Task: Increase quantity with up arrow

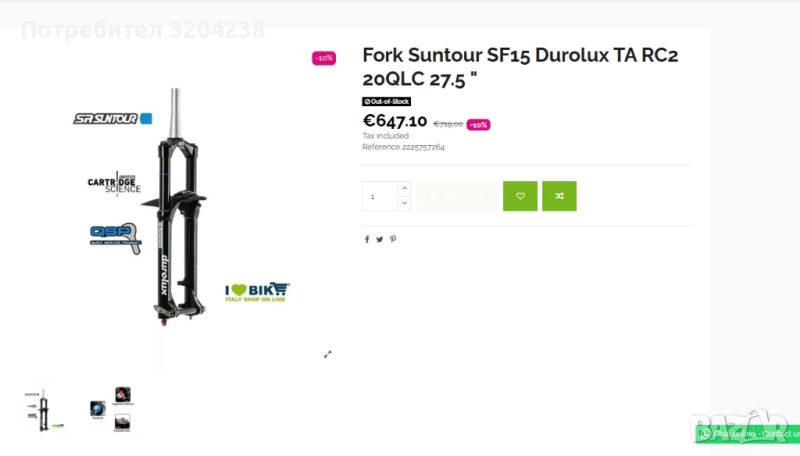Action: 405,189
